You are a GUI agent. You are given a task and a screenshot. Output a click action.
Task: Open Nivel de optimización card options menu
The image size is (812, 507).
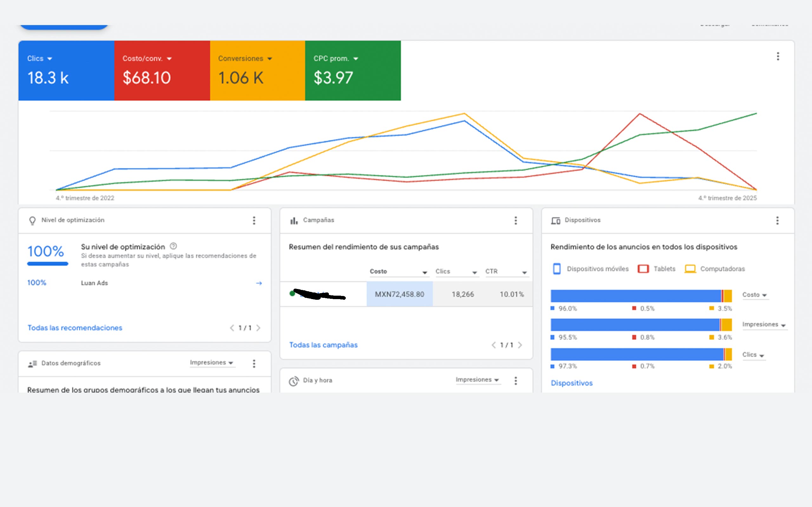(254, 220)
